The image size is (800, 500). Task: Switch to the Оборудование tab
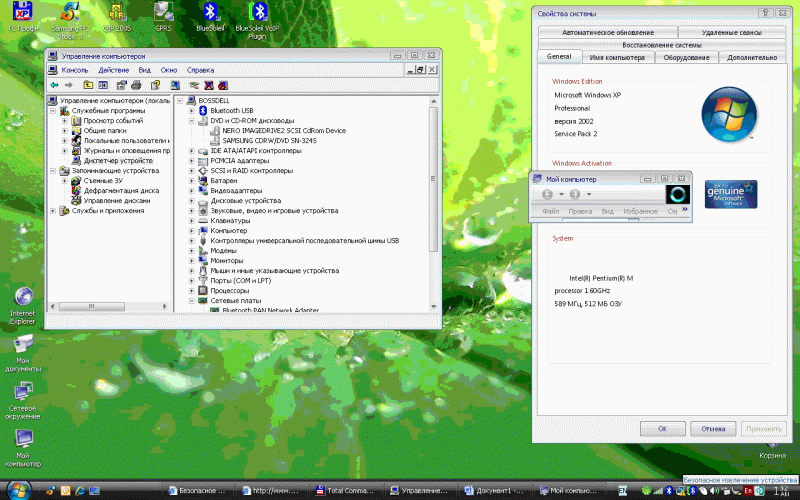point(686,58)
